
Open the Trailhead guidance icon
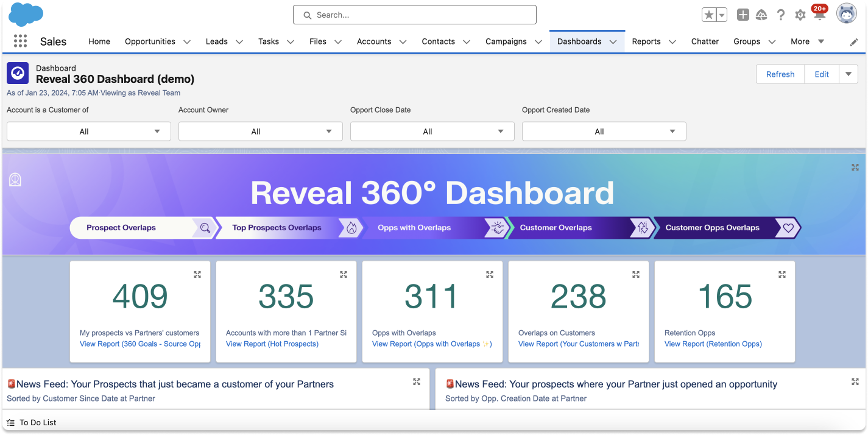(761, 15)
